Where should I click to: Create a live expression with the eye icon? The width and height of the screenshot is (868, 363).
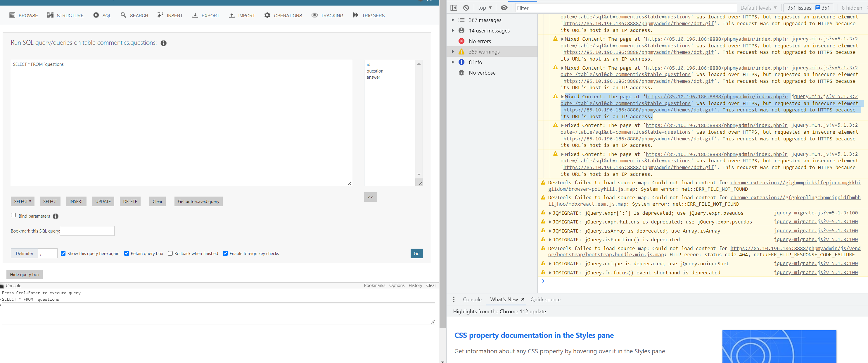point(504,7)
